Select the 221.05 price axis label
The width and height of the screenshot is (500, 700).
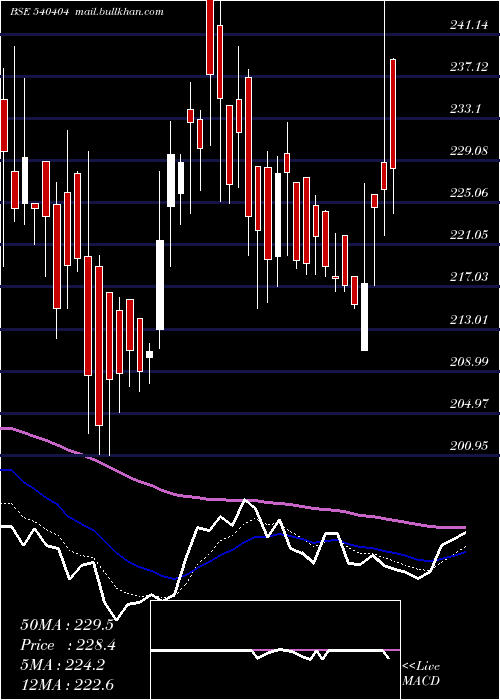click(469, 235)
